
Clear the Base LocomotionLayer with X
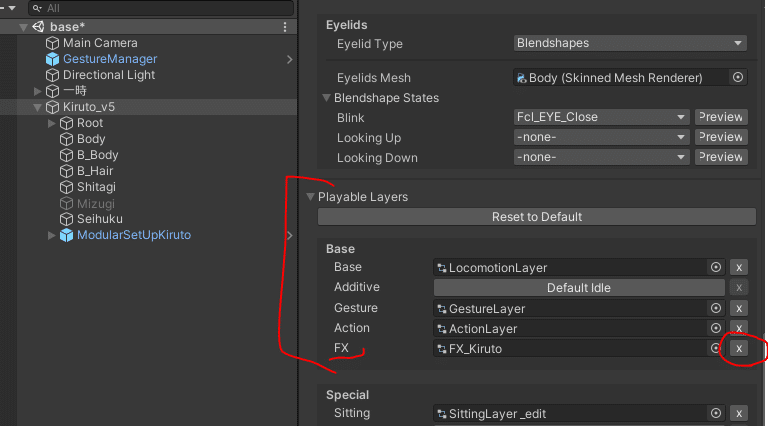739,268
